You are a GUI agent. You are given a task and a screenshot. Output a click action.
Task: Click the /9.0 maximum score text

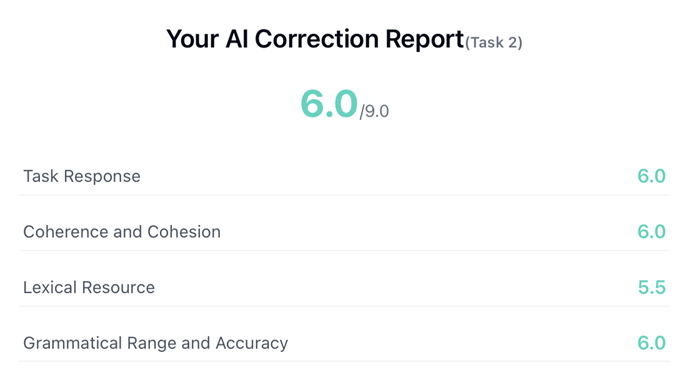(x=374, y=111)
